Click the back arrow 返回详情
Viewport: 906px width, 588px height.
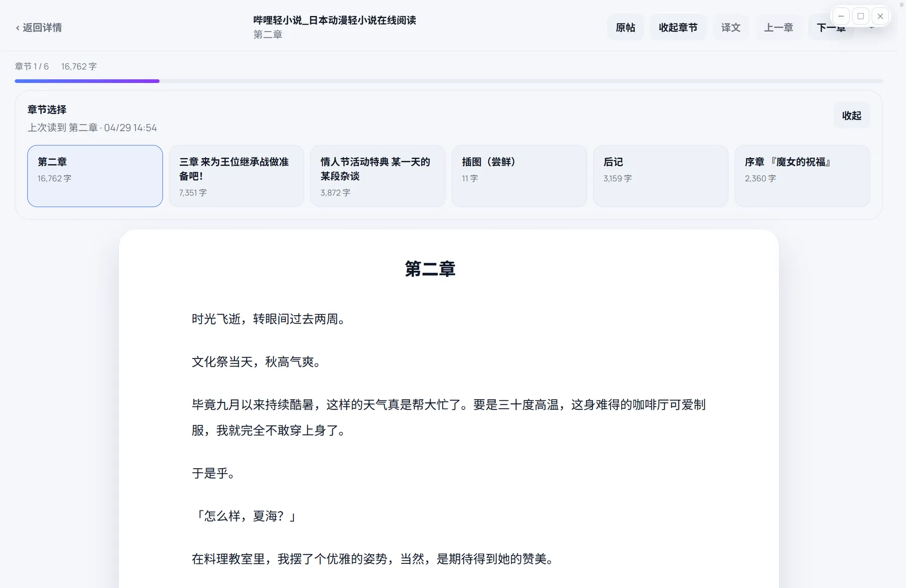(39, 28)
